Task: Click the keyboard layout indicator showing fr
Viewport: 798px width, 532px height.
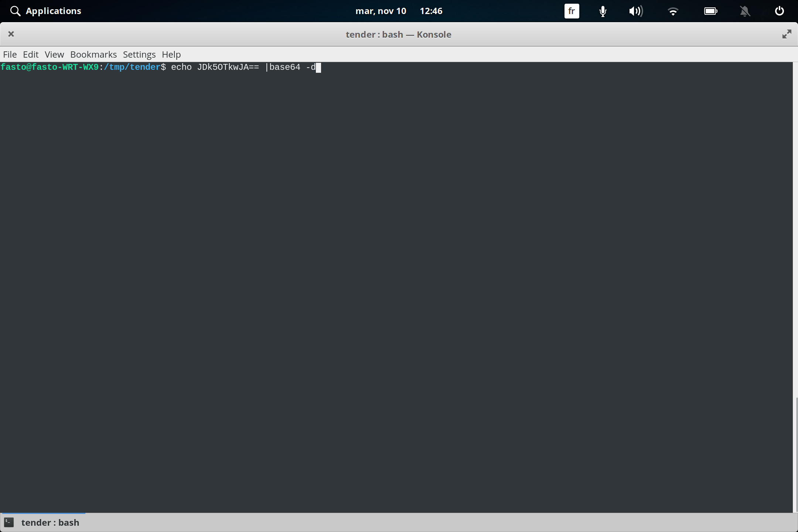Action: coord(571,11)
